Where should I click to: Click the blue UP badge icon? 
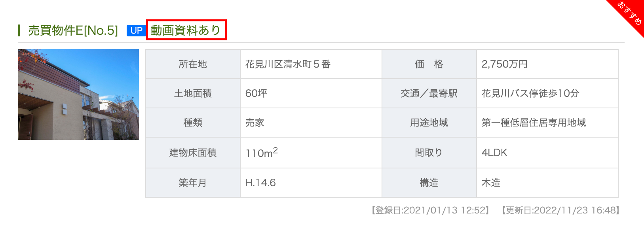coord(137,30)
